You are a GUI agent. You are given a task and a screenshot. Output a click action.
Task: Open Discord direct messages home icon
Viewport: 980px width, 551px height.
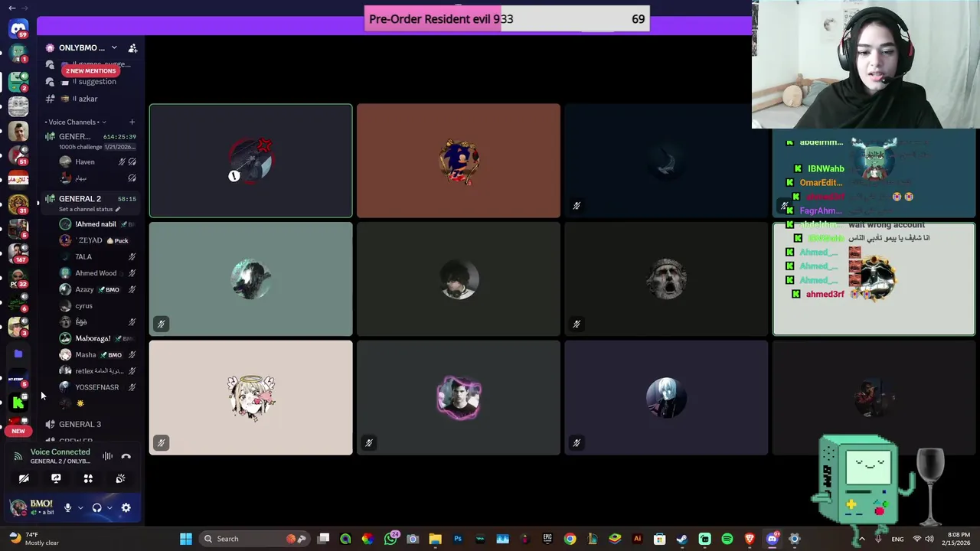tap(18, 29)
